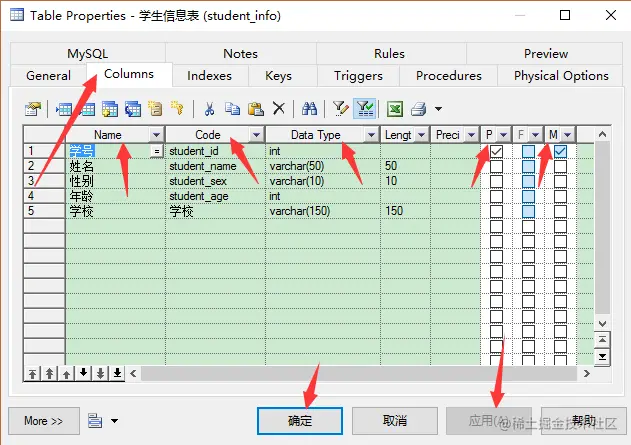Cancel with the 取消 button

[x=395, y=421]
